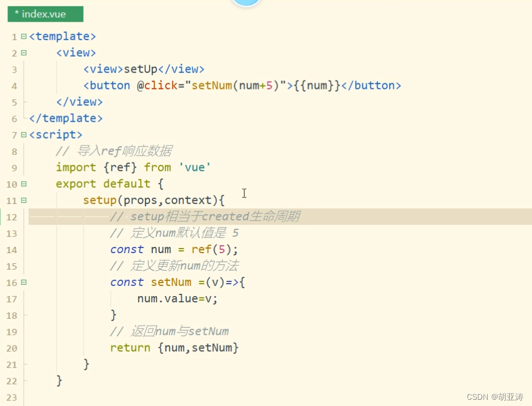Click the closing </view> tag on line 5
The width and height of the screenshot is (532, 406).
(79, 102)
